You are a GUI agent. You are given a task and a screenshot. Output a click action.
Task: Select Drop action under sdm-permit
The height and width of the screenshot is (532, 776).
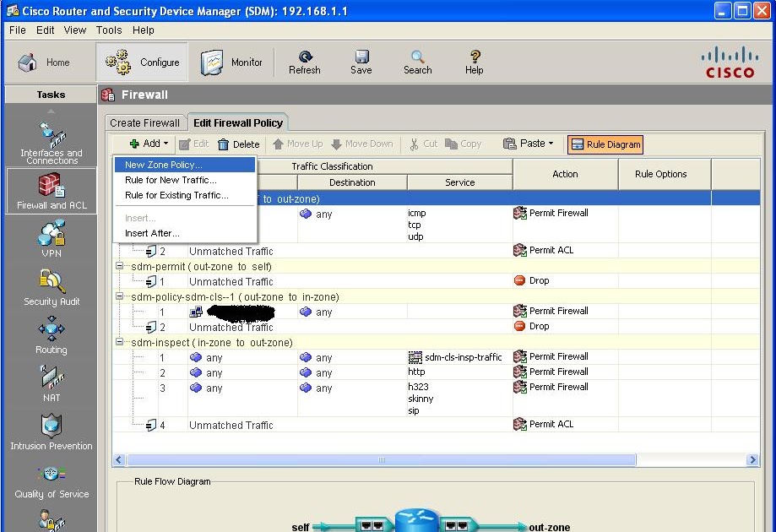[531, 280]
